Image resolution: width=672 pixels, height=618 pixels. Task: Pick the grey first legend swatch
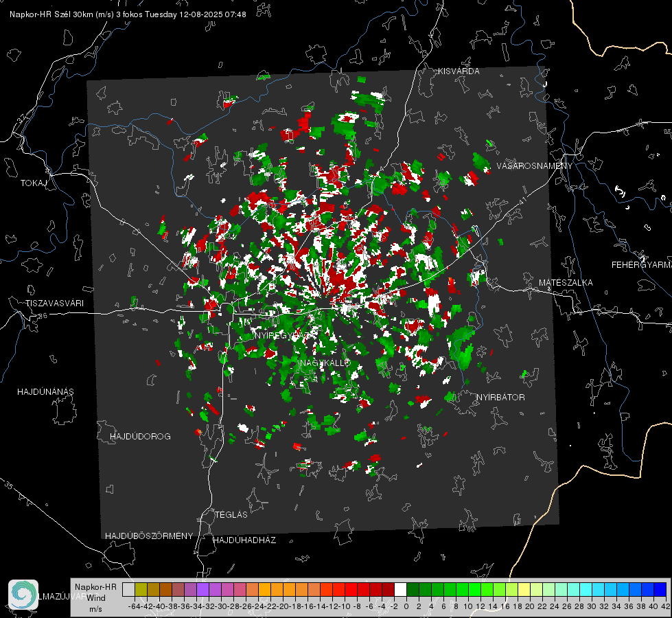click(x=128, y=589)
